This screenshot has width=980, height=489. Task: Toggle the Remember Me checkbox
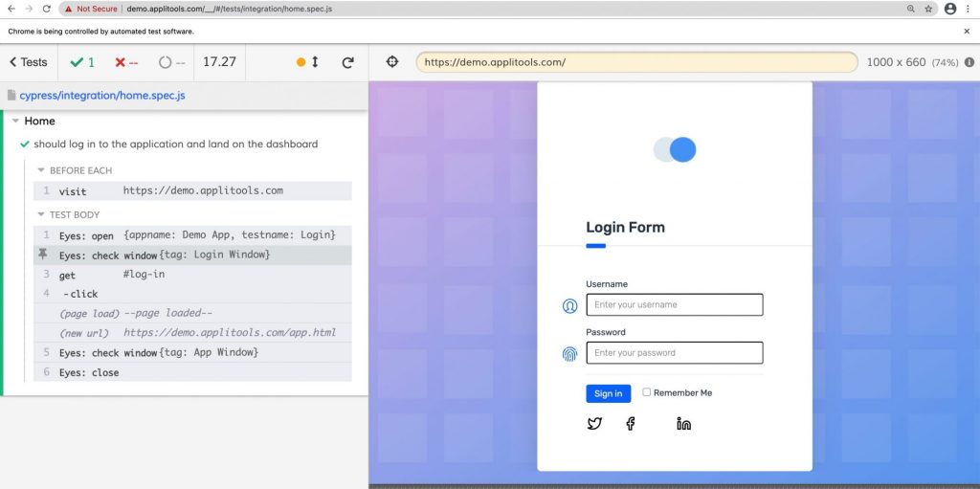[647, 392]
